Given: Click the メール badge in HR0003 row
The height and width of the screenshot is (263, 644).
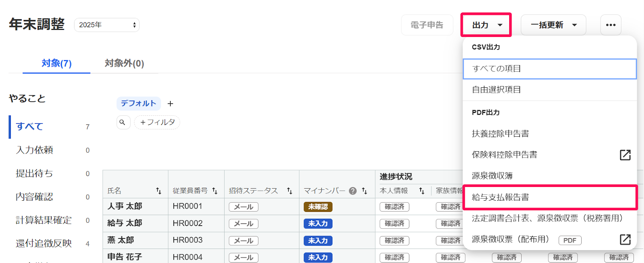Looking at the screenshot, I should 244,240.
